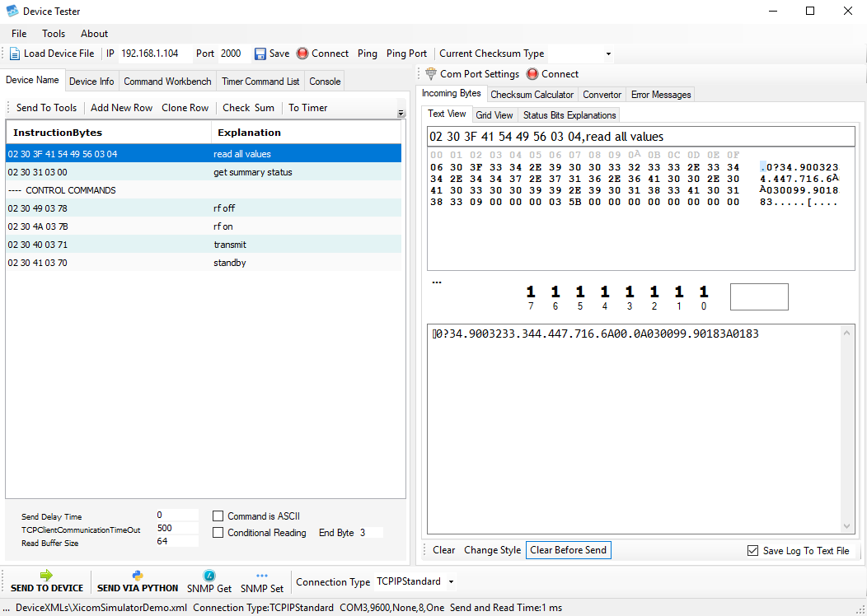Viewport: 867px width, 616px height.
Task: Click the Clear Before Send button
Action: tap(569, 550)
